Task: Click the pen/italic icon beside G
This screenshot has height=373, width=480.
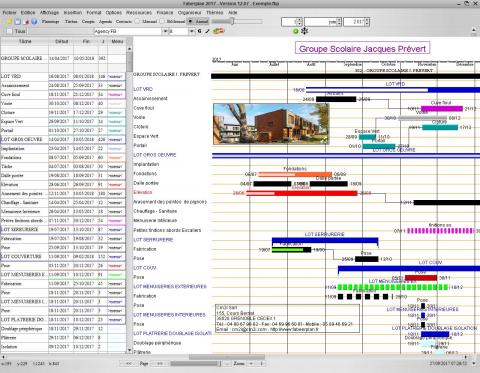Action: pos(207,31)
